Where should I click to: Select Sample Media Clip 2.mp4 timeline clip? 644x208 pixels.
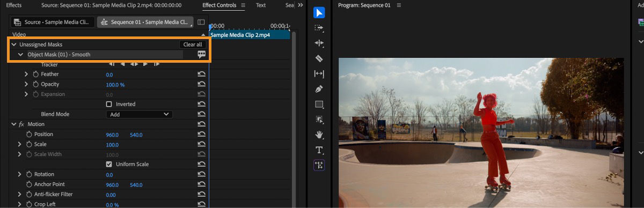(x=250, y=35)
